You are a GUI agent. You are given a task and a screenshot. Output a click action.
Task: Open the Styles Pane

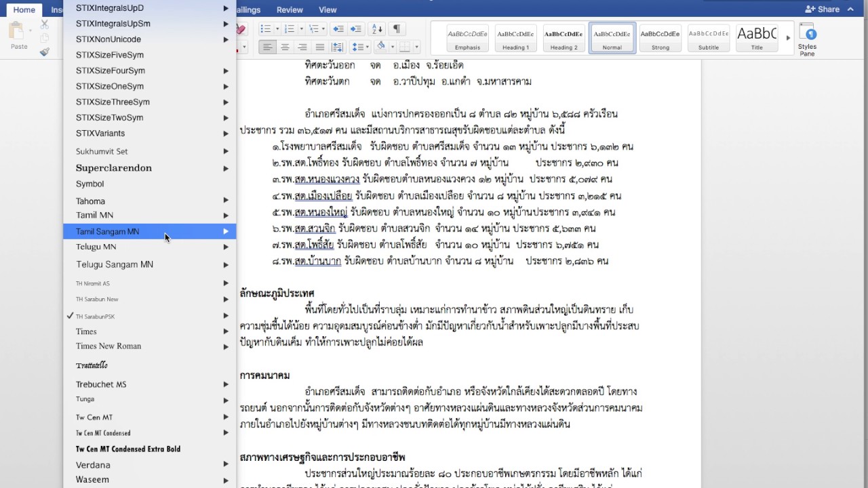coord(807,39)
